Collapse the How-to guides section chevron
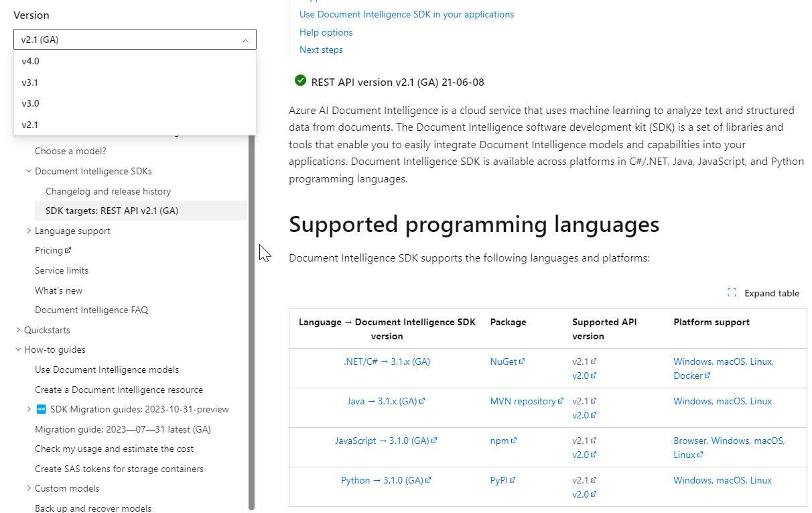This screenshot has width=812, height=513. pos(18,349)
